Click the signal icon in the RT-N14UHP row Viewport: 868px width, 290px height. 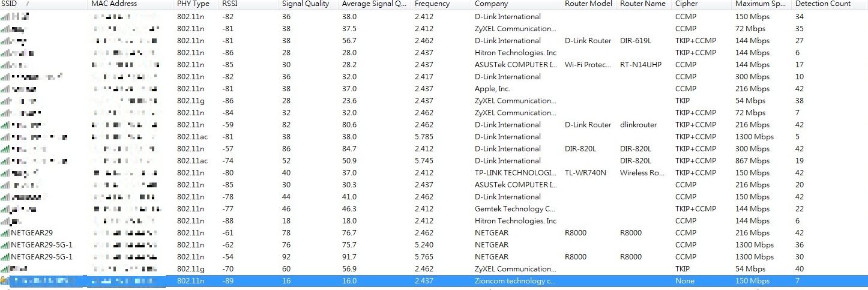(x=5, y=65)
